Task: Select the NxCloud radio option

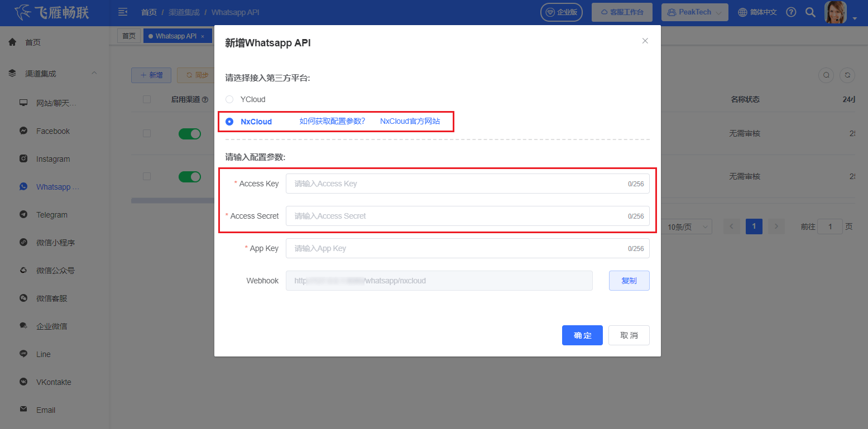Action: [x=229, y=122]
